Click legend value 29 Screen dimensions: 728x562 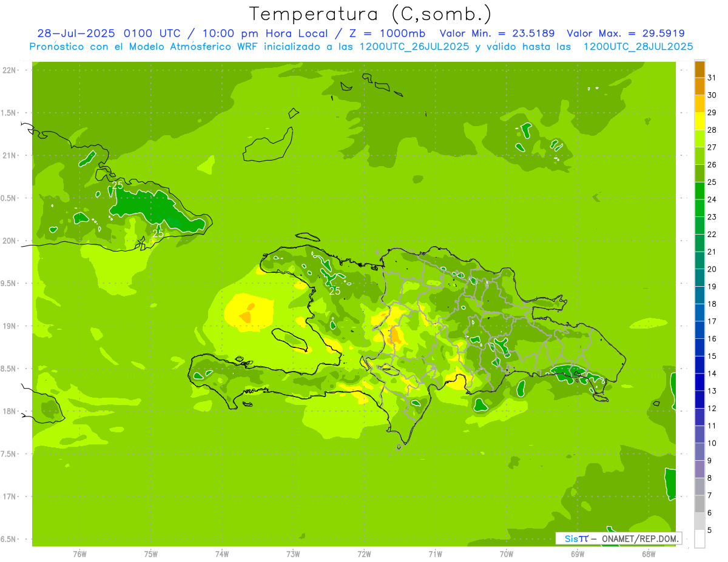(x=712, y=112)
